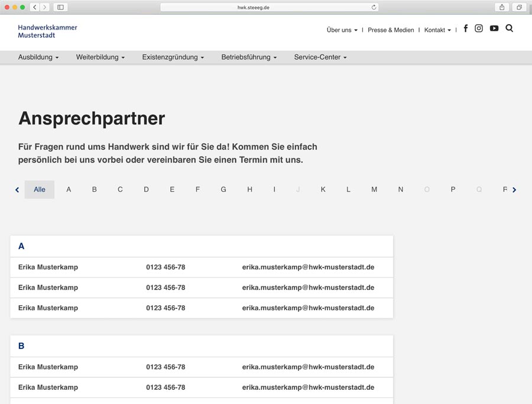Open the Instagram profile icon

[x=479, y=28]
